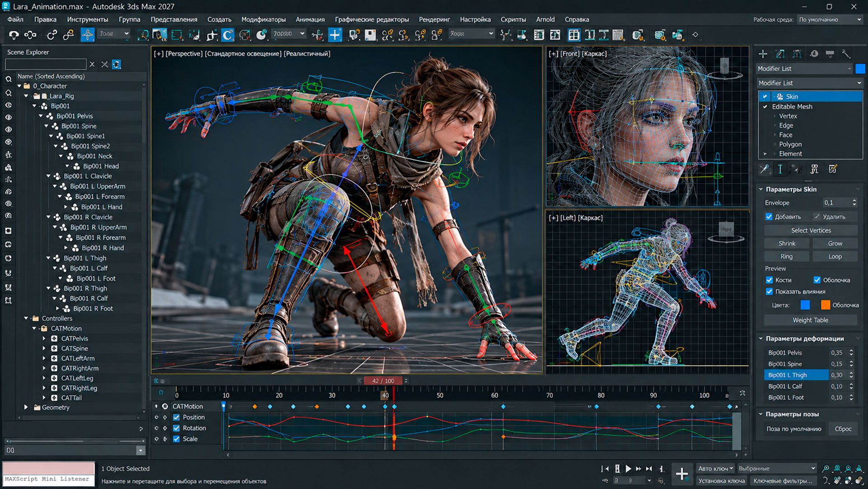Image resolution: width=868 pixels, height=489 pixels.
Task: Click the Play Animation button
Action: [x=628, y=469]
